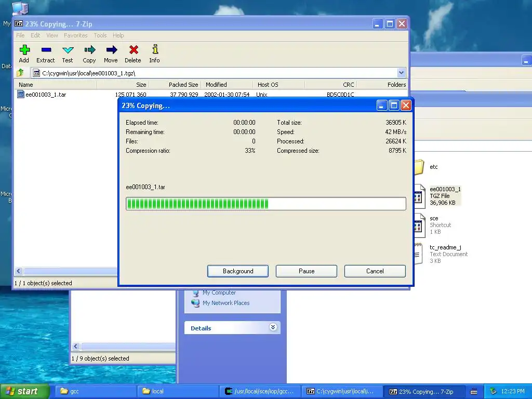Click the 7-Zip horizontal scrollbar left arrow
This screenshot has width=532, height=399.
19,271
